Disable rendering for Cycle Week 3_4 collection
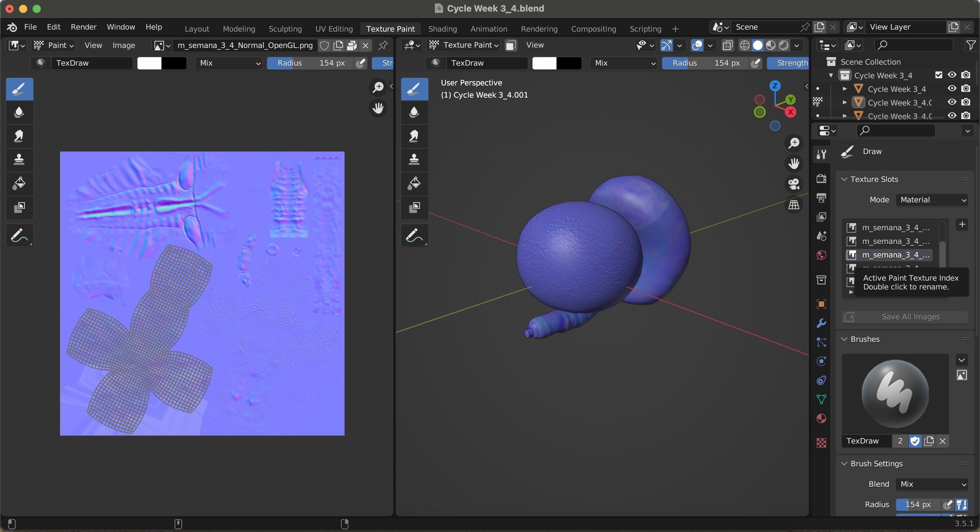Screen dimensions: 980x532 [x=966, y=75]
